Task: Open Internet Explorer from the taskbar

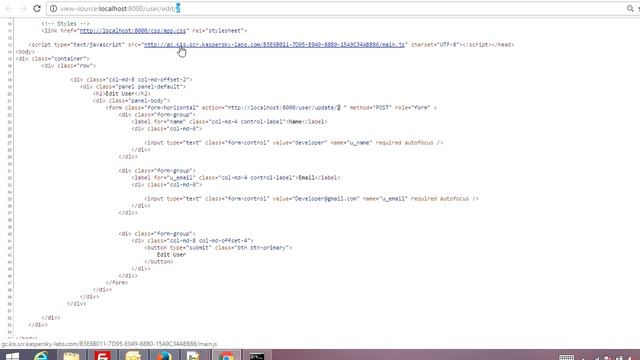Action: click(x=41, y=356)
